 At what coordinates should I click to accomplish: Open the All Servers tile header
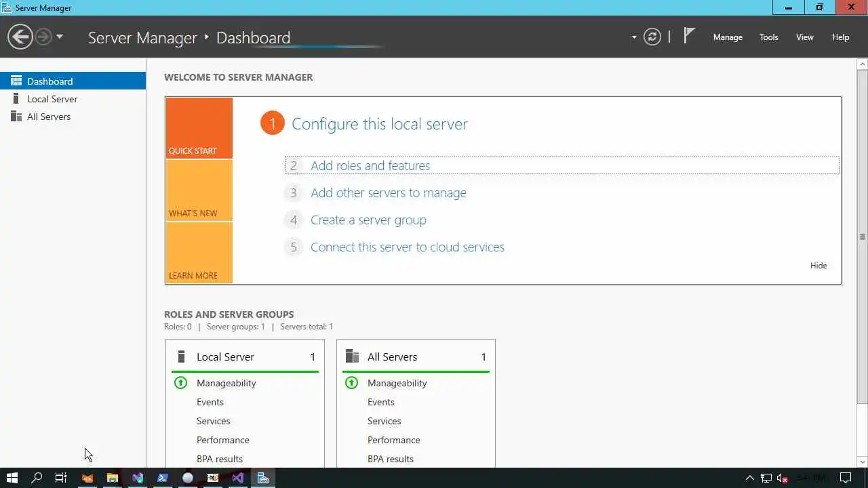416,357
